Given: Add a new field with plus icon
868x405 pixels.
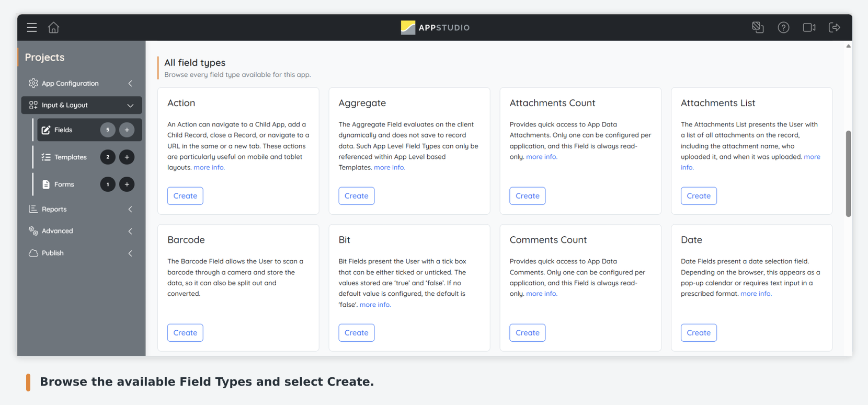Looking at the screenshot, I should pyautogui.click(x=127, y=130).
